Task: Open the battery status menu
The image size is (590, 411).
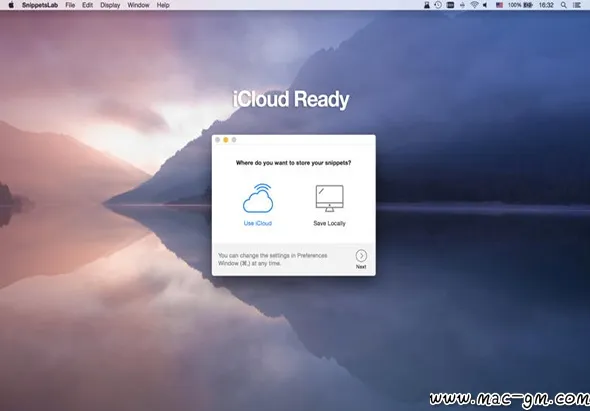Action: [520, 5]
